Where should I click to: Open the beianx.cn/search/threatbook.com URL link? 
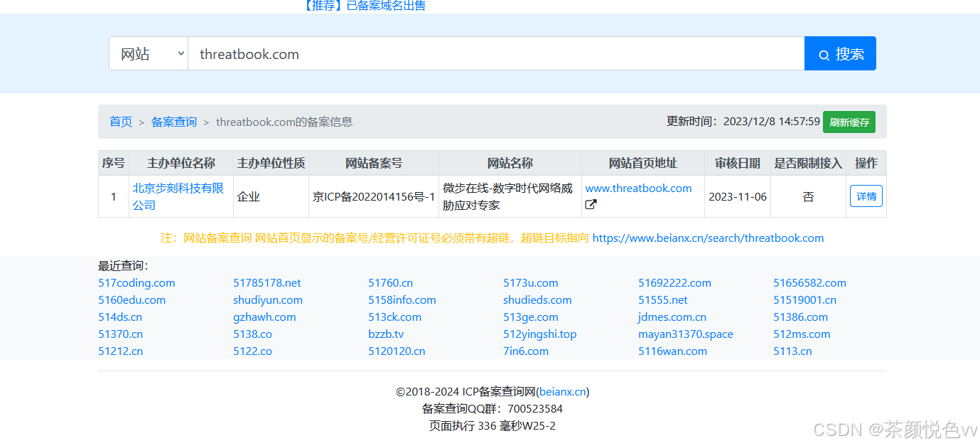[708, 238]
